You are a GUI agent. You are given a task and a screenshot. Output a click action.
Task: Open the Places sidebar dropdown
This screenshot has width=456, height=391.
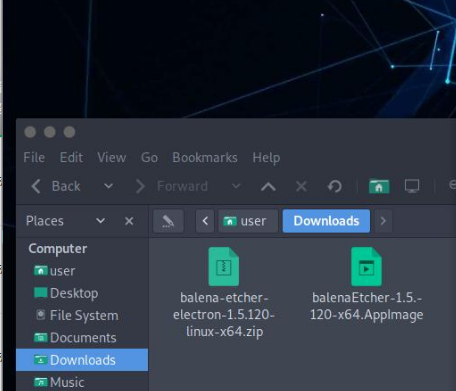point(100,221)
